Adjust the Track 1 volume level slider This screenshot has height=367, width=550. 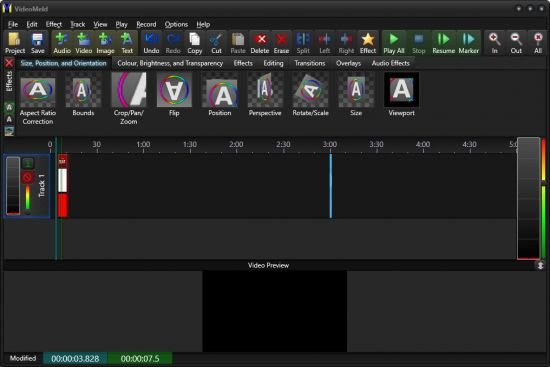27,199
